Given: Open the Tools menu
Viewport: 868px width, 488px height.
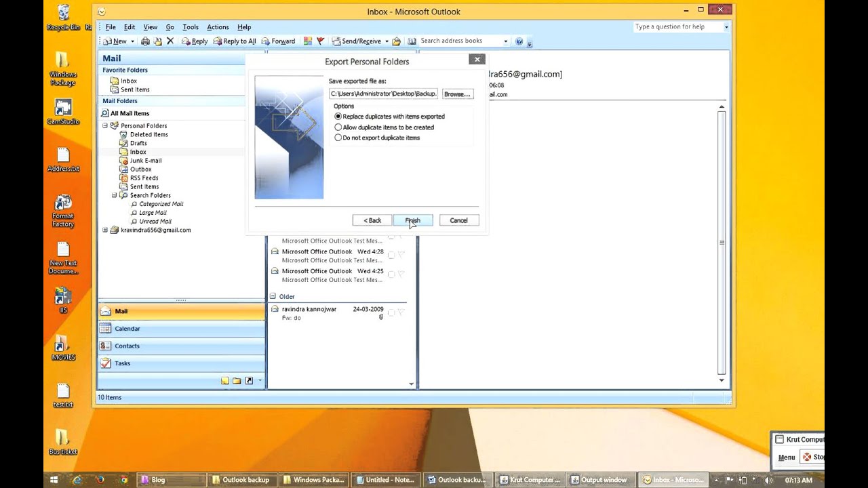Looking at the screenshot, I should (x=191, y=27).
